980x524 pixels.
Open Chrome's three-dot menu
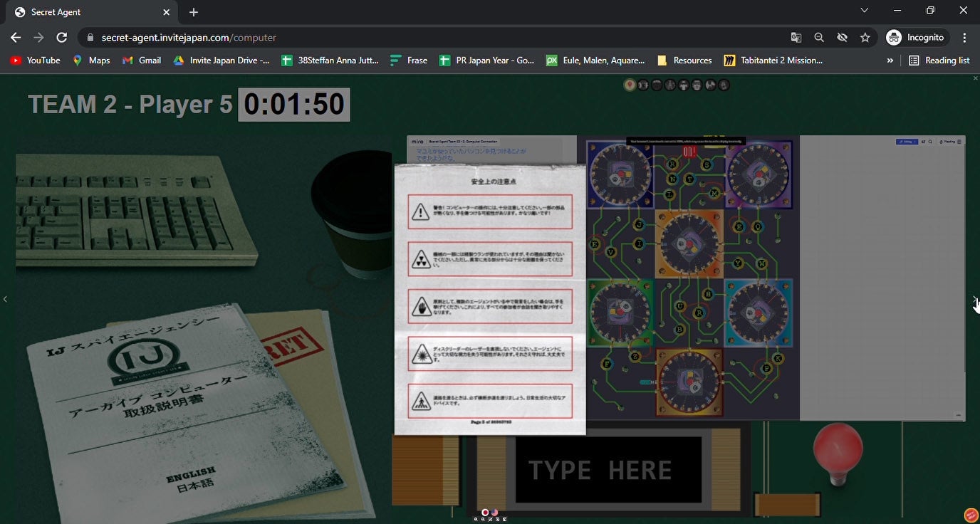pyautogui.click(x=964, y=38)
